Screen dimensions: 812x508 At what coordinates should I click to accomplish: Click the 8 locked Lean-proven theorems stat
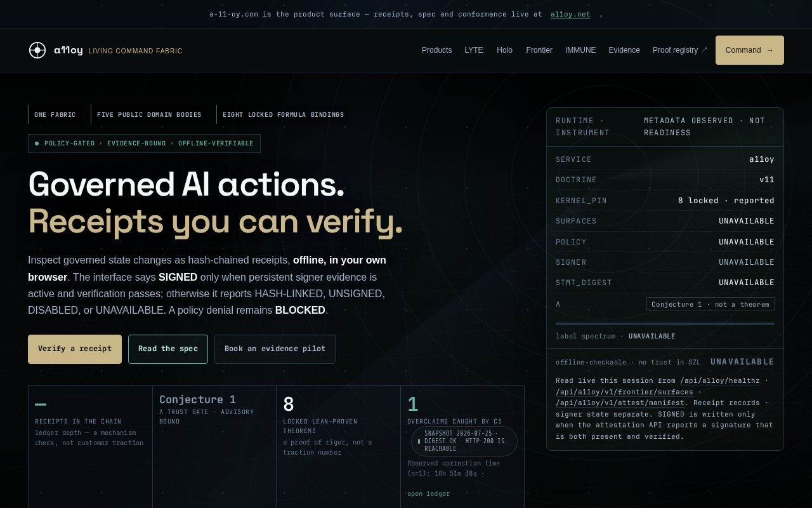[x=289, y=404]
